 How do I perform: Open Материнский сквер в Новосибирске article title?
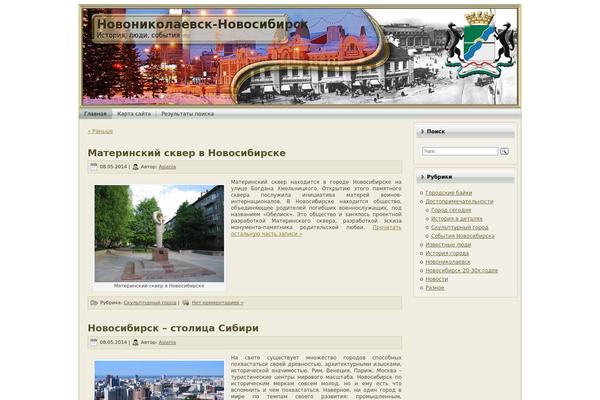click(186, 153)
